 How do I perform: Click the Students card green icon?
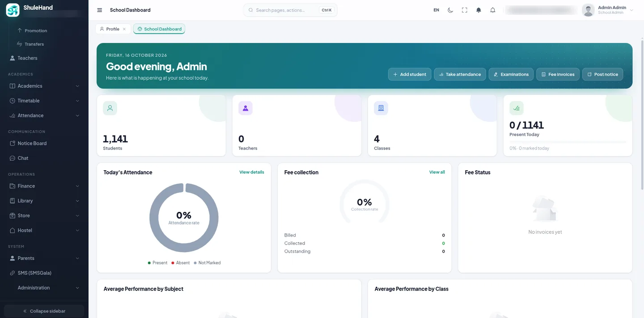pos(110,108)
